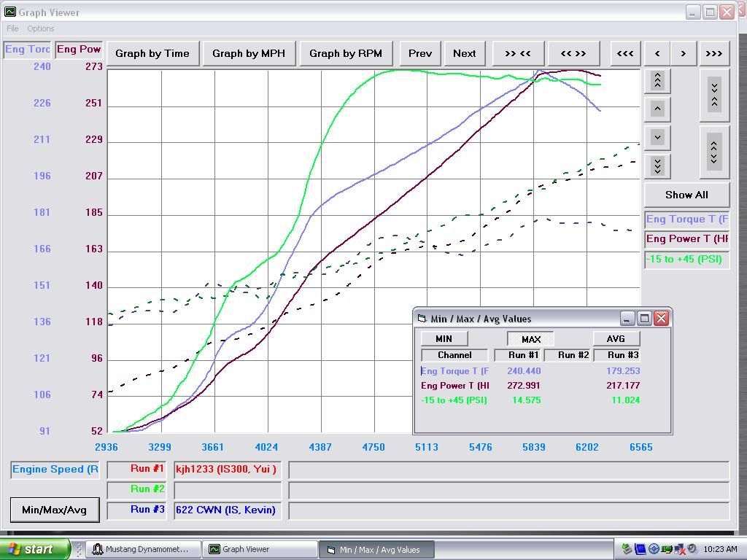This screenshot has height=560, width=747.
Task: Click the Show All button
Action: pyautogui.click(x=686, y=195)
